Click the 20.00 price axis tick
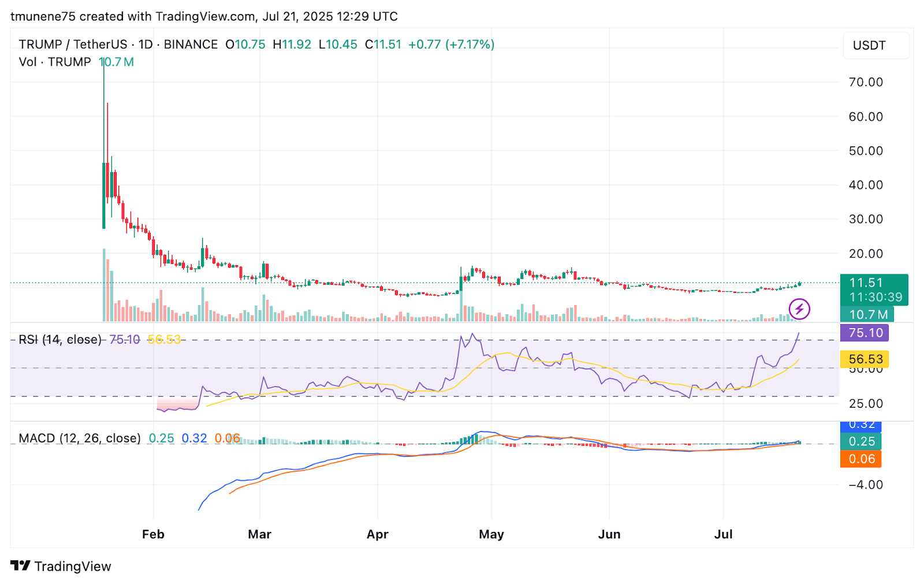 [x=866, y=254]
